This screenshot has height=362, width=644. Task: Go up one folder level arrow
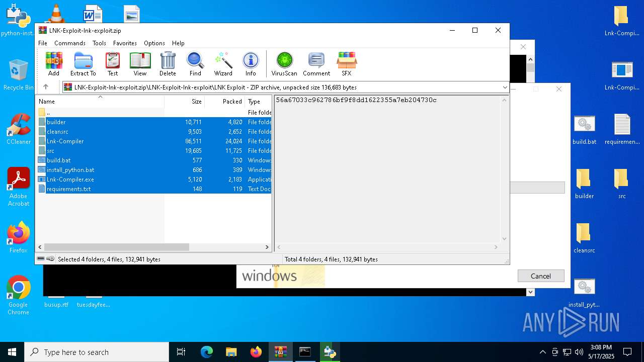(x=46, y=87)
